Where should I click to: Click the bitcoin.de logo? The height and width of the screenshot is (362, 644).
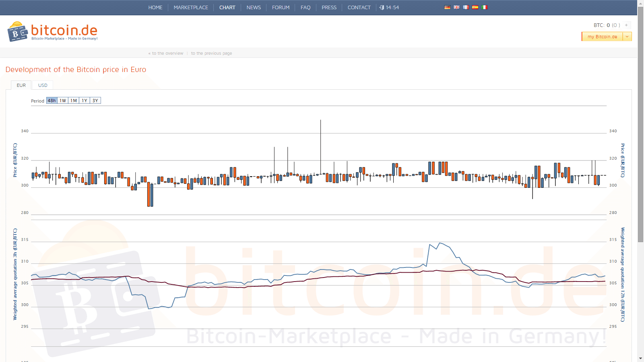click(x=52, y=31)
